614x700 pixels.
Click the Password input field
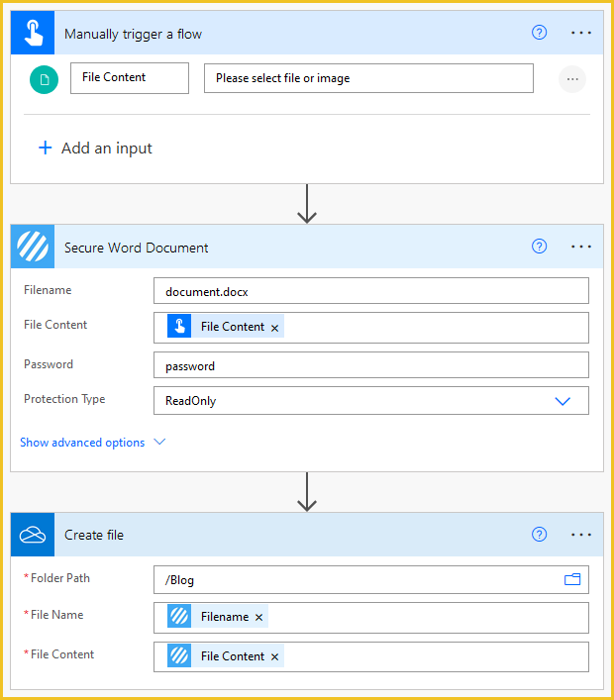point(371,365)
